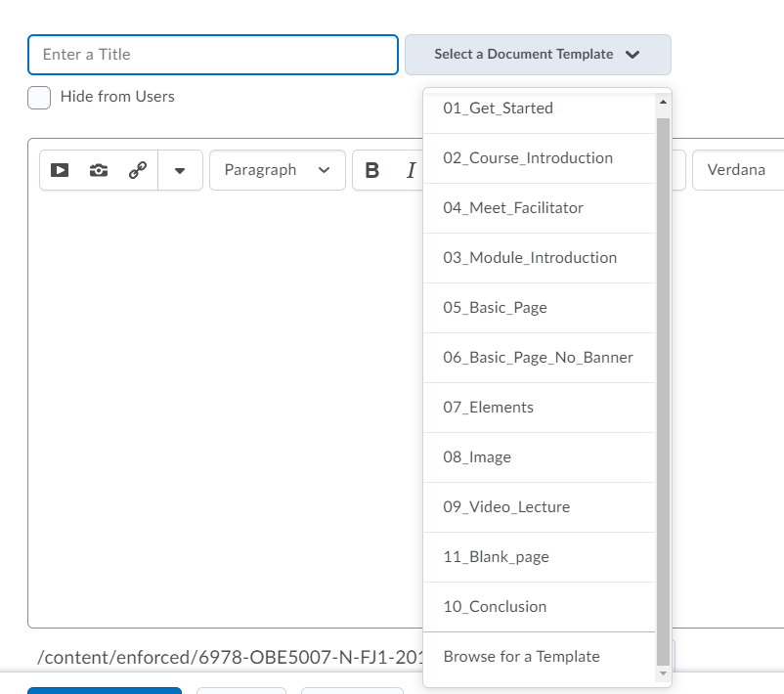Select the 02_Course_Introduction template
Screen dimensions: 784x694
tap(539, 158)
